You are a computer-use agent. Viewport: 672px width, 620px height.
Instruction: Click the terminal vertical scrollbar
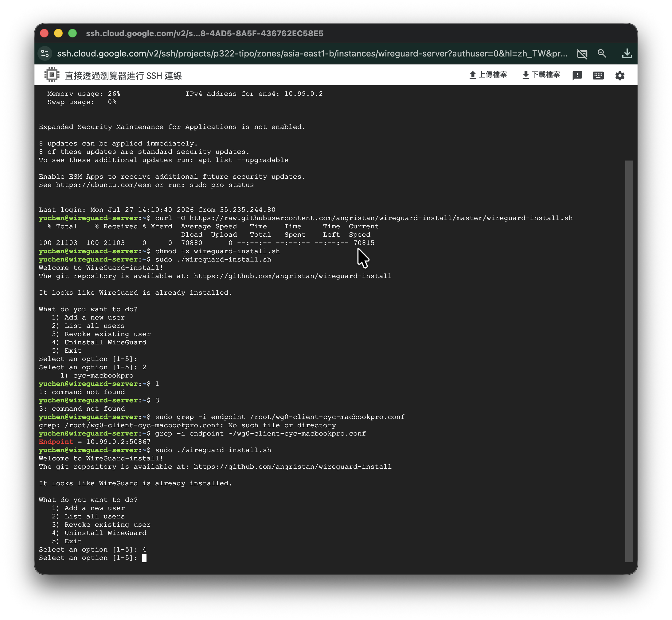point(629,361)
